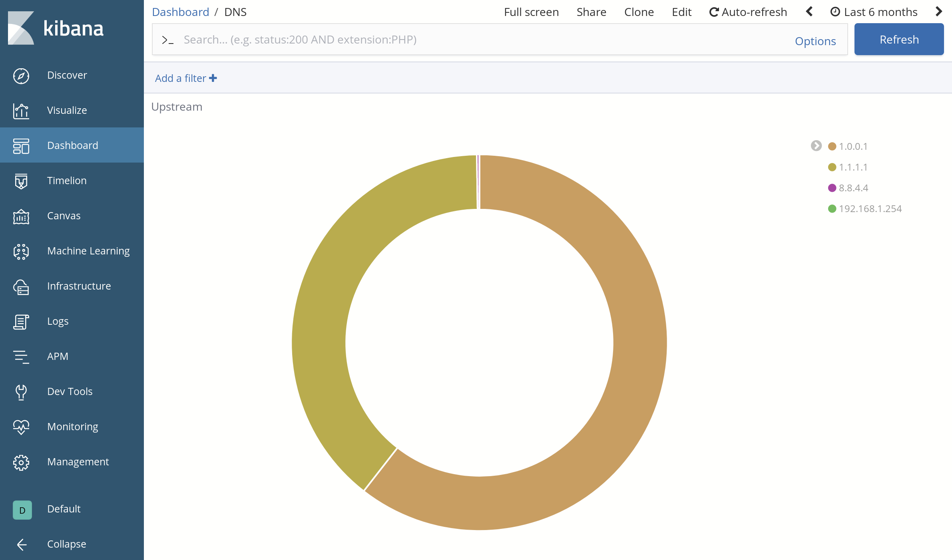This screenshot has width=952, height=560.
Task: Click the Auto-refresh circular arrow icon
Action: point(714,12)
